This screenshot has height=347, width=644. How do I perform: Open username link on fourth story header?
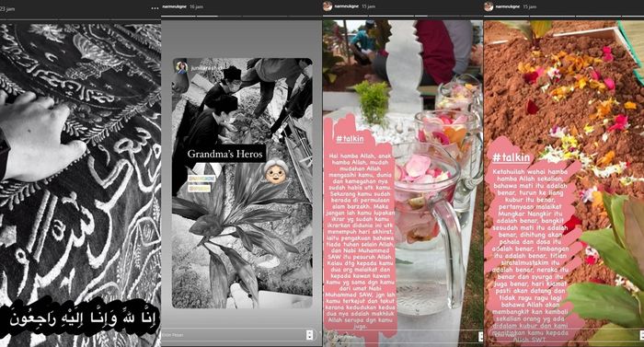(x=506, y=6)
